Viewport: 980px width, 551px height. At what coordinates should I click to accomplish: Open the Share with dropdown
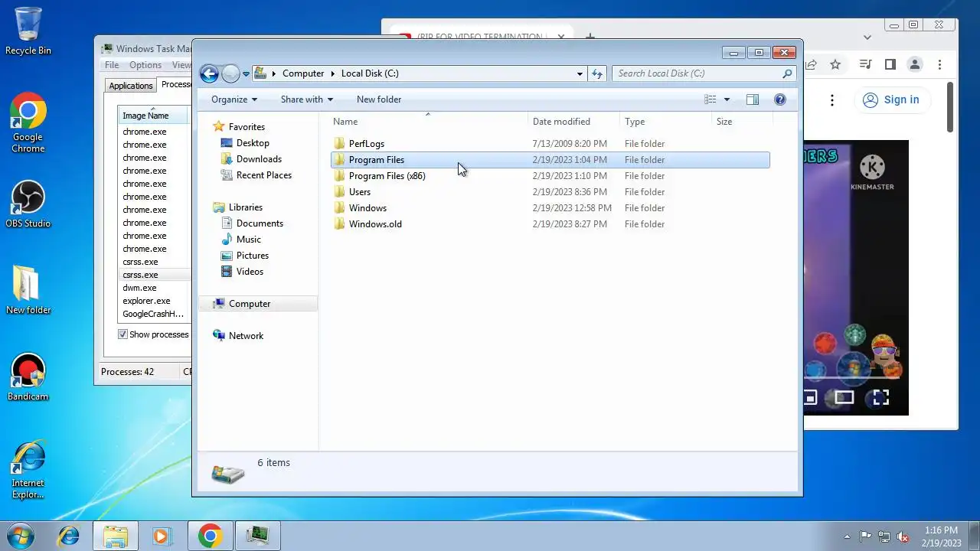(307, 99)
